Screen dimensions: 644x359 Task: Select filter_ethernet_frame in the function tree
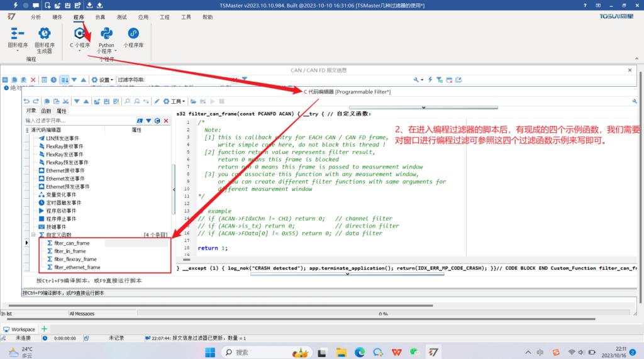pos(77,267)
